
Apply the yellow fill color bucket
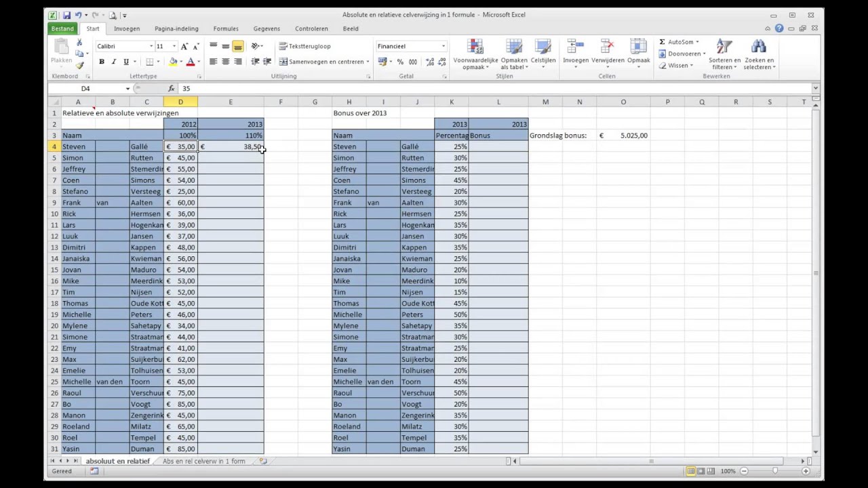click(x=173, y=62)
